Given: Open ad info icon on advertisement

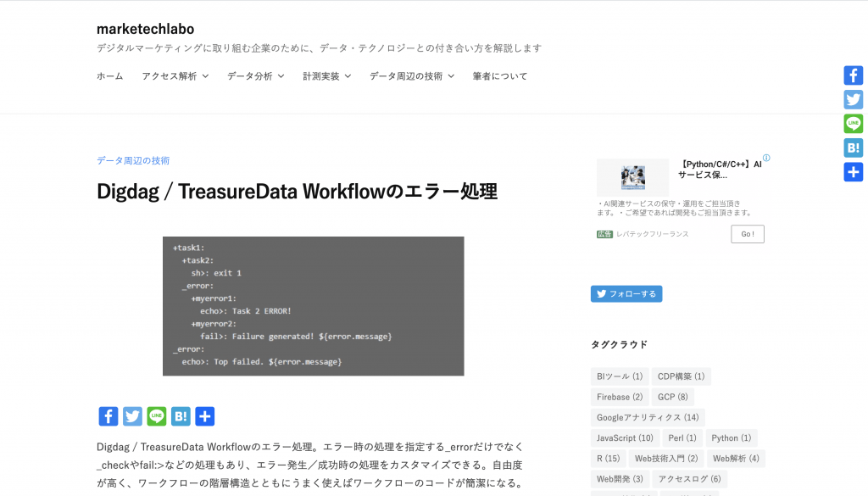Looking at the screenshot, I should coord(766,158).
